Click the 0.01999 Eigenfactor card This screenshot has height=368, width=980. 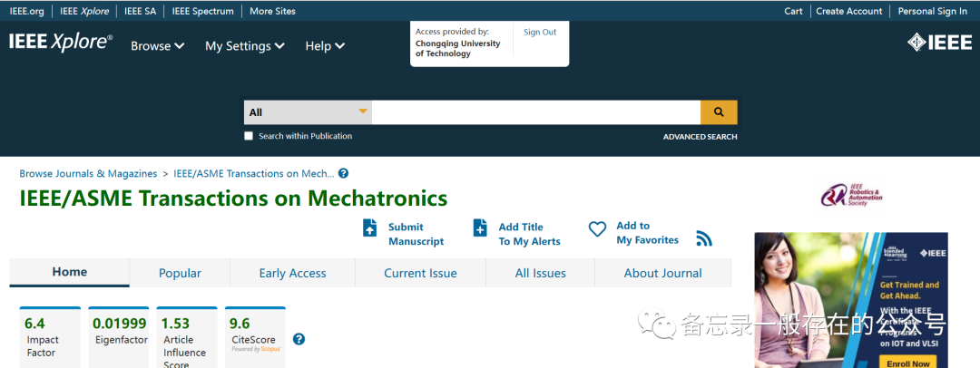[119, 337]
